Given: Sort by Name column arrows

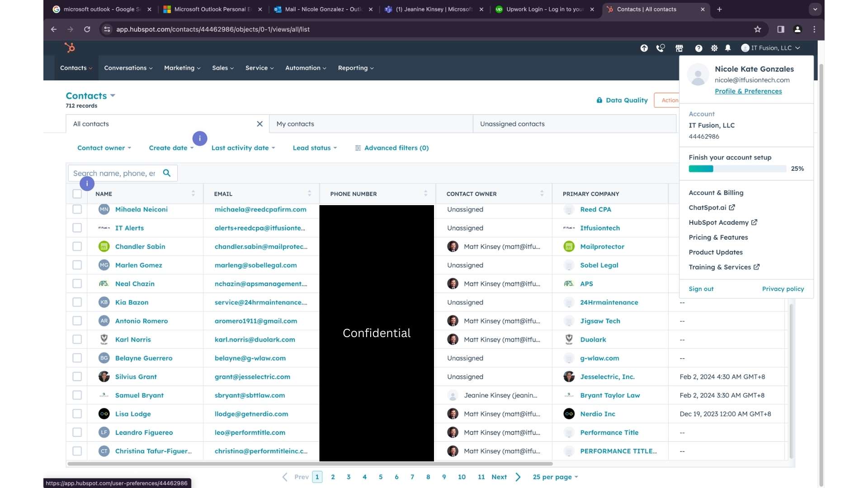Looking at the screenshot, I should pyautogui.click(x=193, y=193).
